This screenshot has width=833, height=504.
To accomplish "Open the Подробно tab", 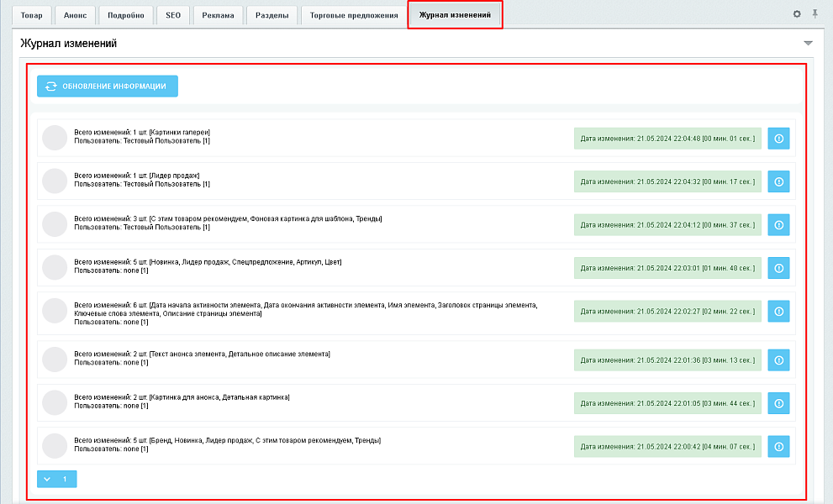I will click(x=125, y=15).
